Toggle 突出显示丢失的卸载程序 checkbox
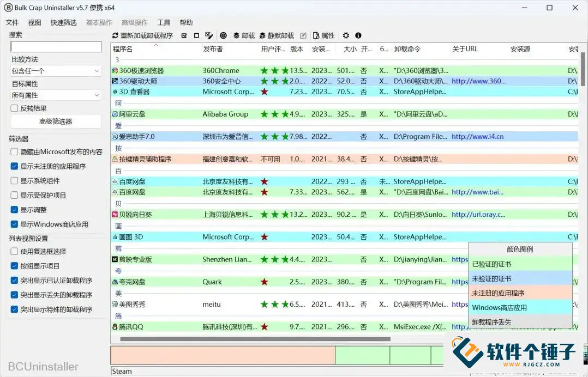Viewport: 588px width, 377px height. (x=14, y=295)
